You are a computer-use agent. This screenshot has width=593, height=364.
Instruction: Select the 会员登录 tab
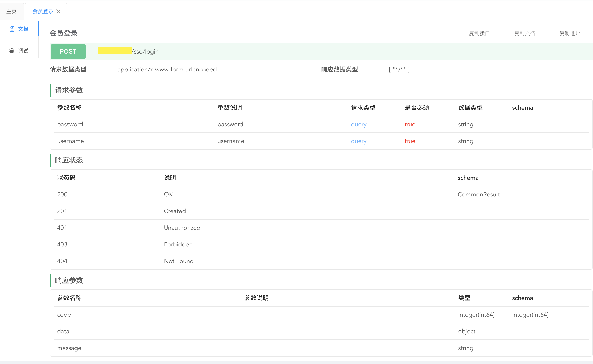(x=42, y=11)
